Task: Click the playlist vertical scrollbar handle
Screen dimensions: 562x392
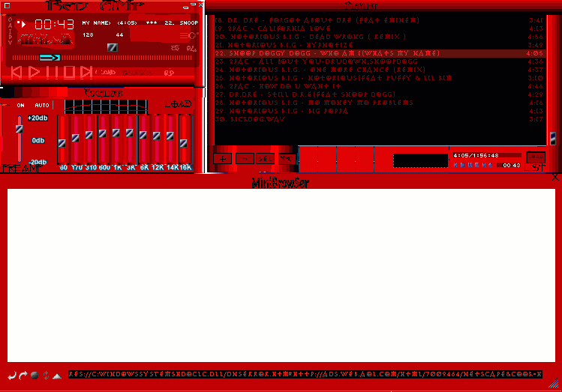Action: click(553, 139)
